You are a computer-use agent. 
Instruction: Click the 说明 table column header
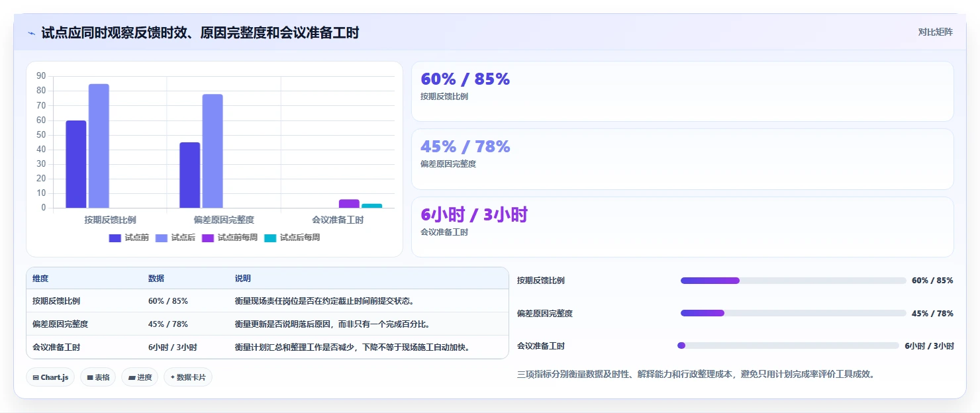coord(243,279)
